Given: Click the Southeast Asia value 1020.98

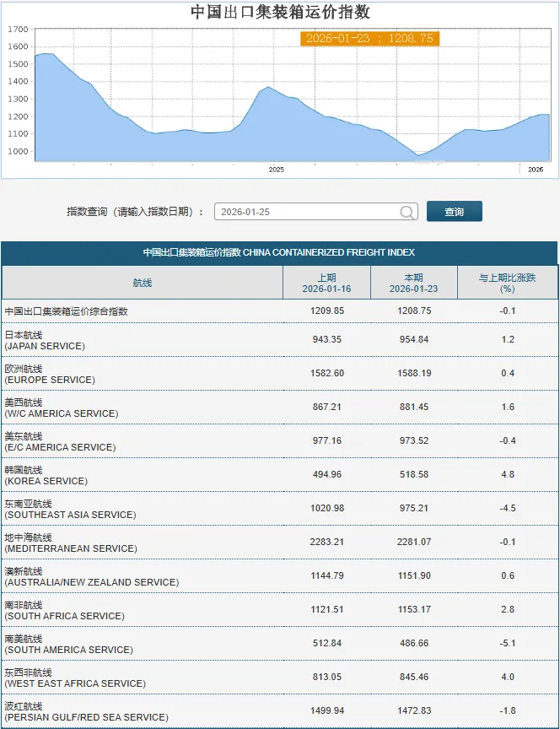Looking at the screenshot, I should point(327,508).
